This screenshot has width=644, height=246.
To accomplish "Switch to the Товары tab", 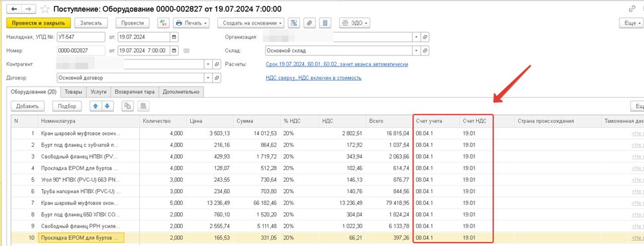I will pos(74,92).
